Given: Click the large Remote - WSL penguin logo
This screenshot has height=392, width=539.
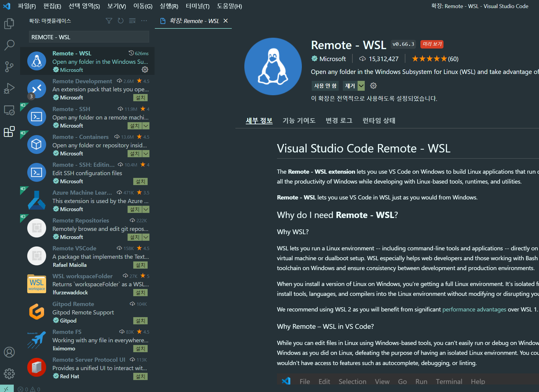Looking at the screenshot, I should [x=273, y=66].
